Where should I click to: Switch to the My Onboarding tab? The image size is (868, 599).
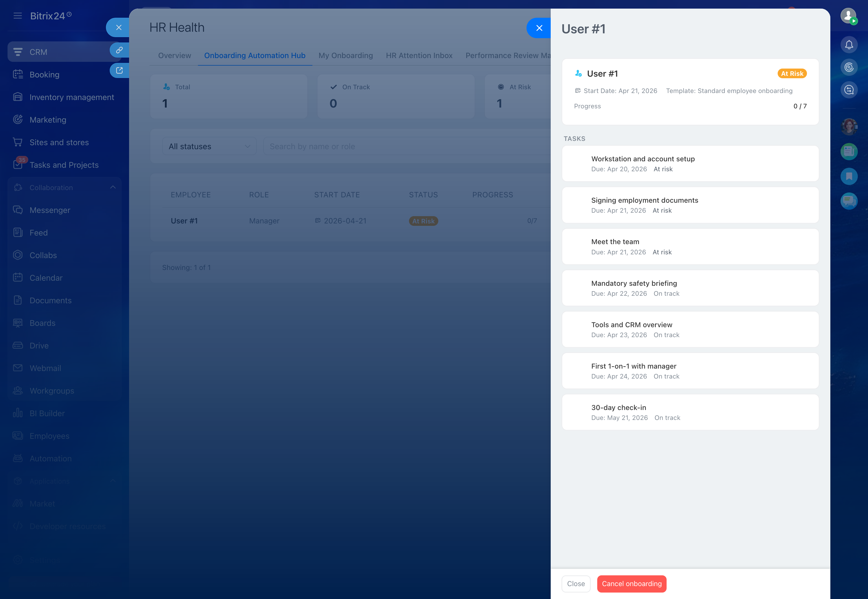(345, 56)
